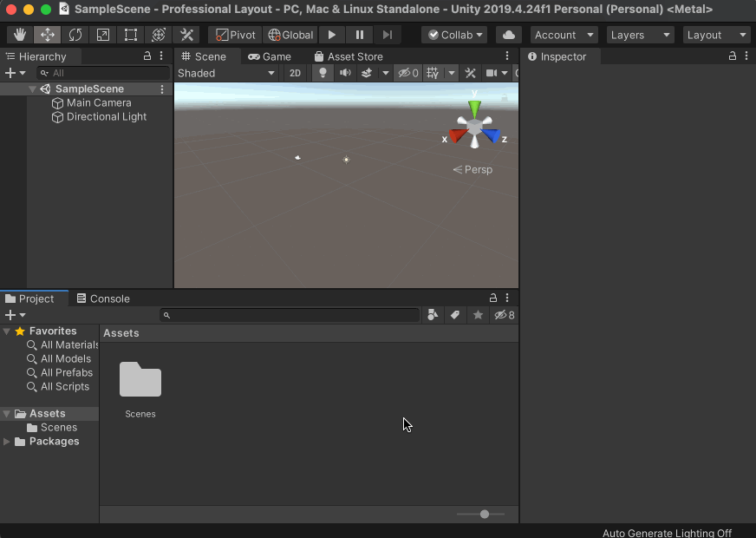Image resolution: width=756 pixels, height=538 pixels.
Task: Click the blue Z axis gizmo cone
Action: click(x=492, y=135)
